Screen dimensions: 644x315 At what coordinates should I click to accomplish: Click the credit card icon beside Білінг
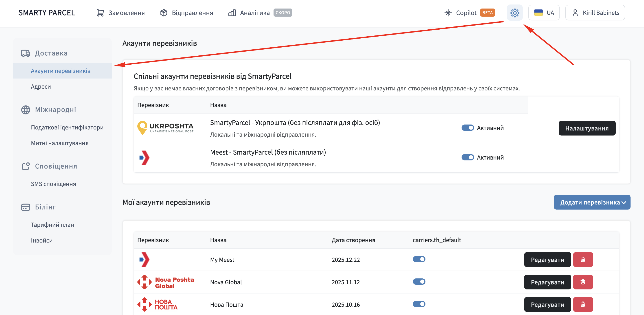pyautogui.click(x=26, y=207)
